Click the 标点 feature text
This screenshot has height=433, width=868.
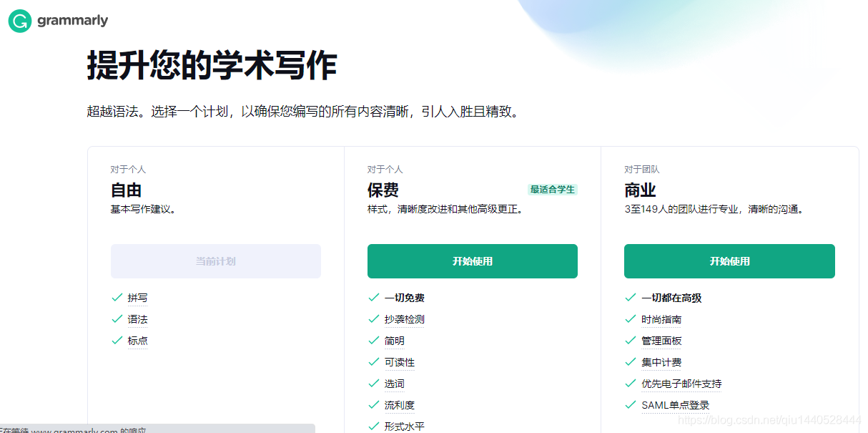pyautogui.click(x=138, y=341)
